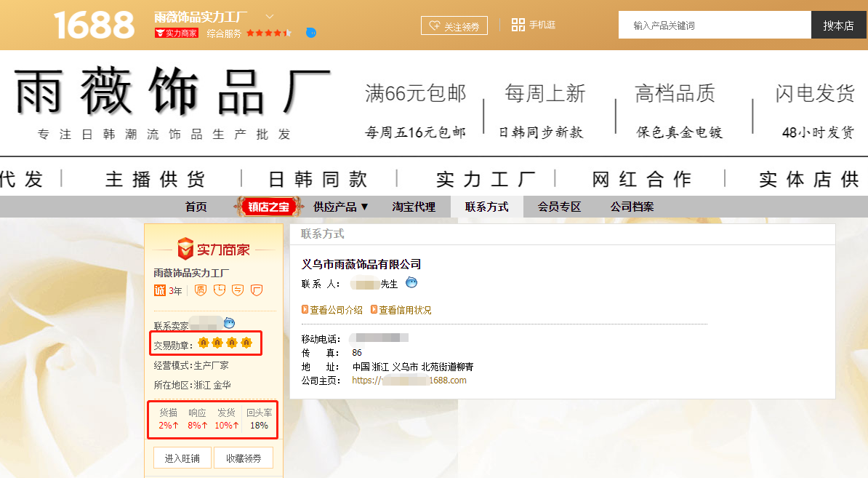Click the sidebar shop name 雨薇饰品实力工厂

[x=191, y=273]
